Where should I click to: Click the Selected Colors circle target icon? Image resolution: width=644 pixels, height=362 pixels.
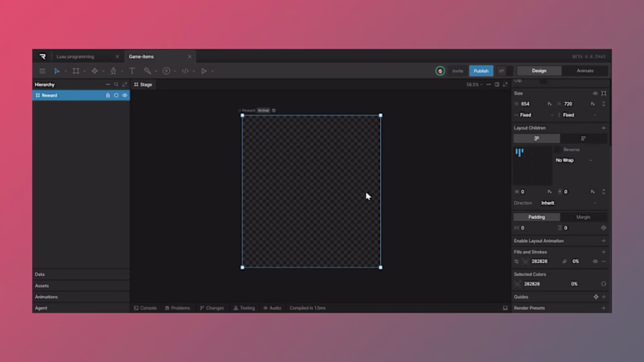click(604, 284)
